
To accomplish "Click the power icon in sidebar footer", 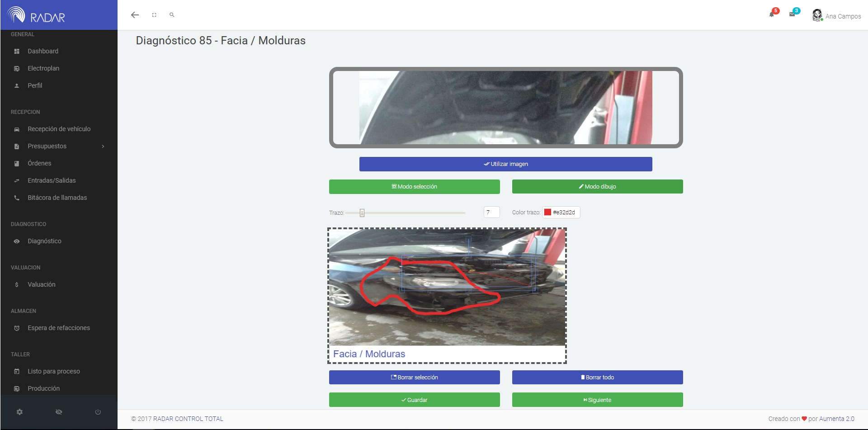I will pyautogui.click(x=98, y=412).
